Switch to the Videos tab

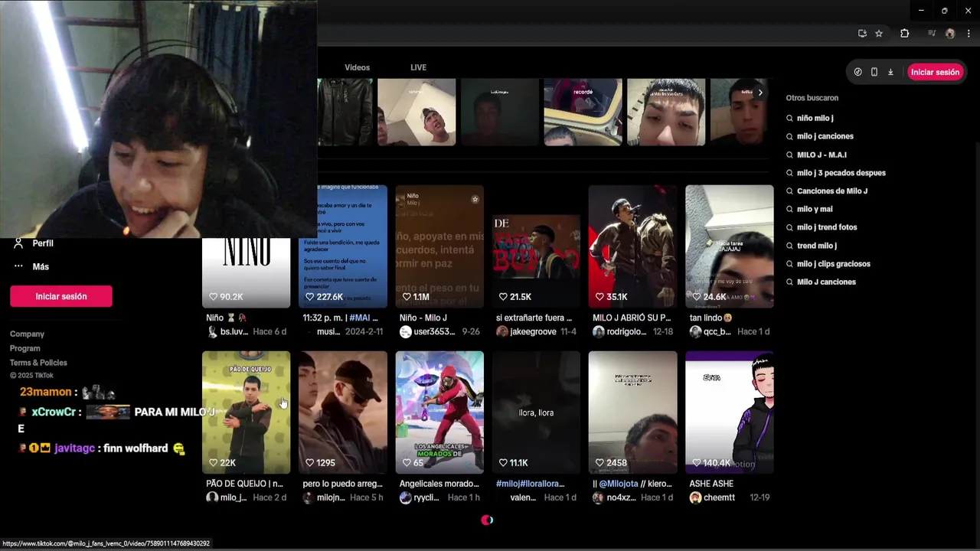pos(357,67)
